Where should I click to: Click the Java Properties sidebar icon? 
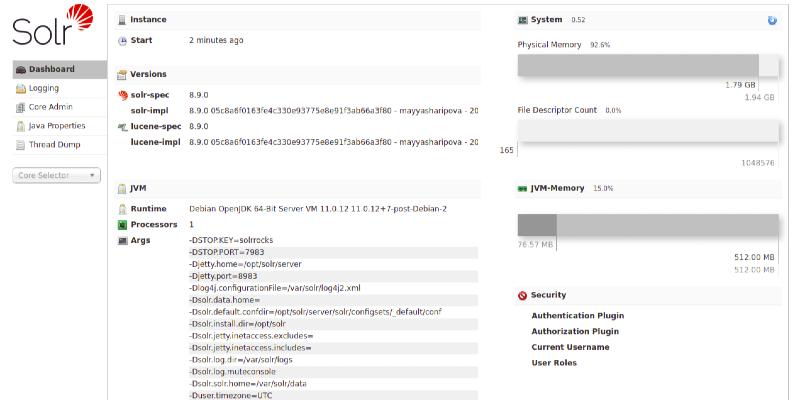[21, 126]
